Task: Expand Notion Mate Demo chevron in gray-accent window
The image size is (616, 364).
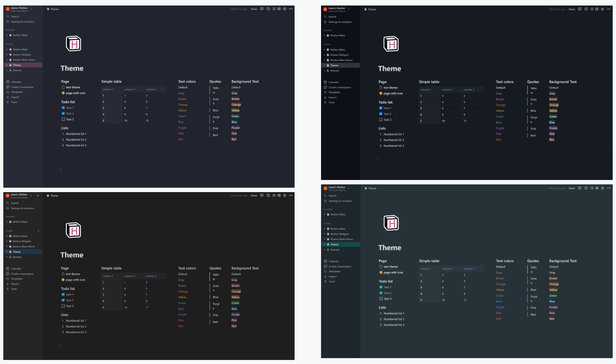Action: click(x=324, y=60)
